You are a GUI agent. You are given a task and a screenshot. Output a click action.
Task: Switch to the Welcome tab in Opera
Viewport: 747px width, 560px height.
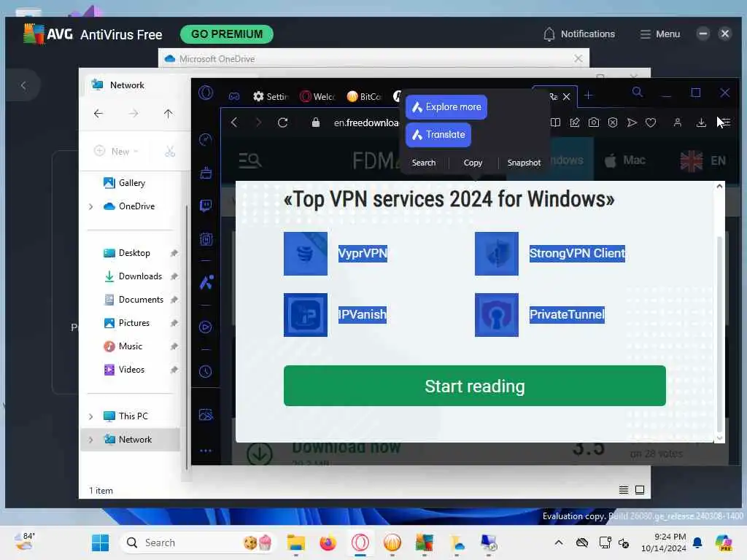pyautogui.click(x=317, y=97)
